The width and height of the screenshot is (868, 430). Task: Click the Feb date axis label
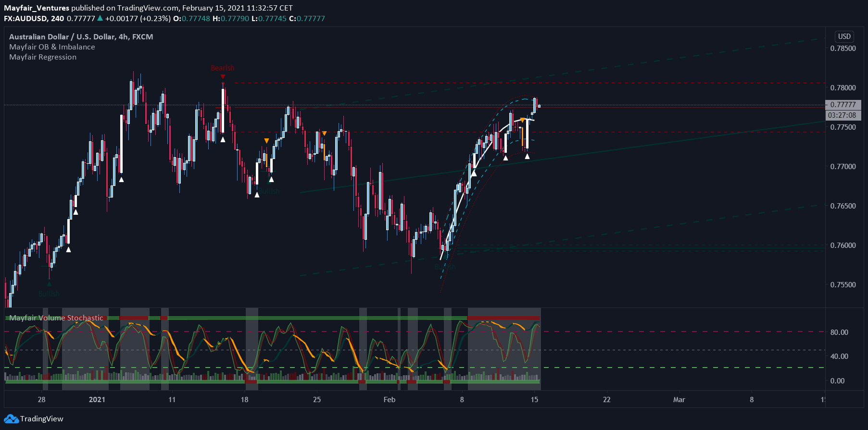(390, 399)
